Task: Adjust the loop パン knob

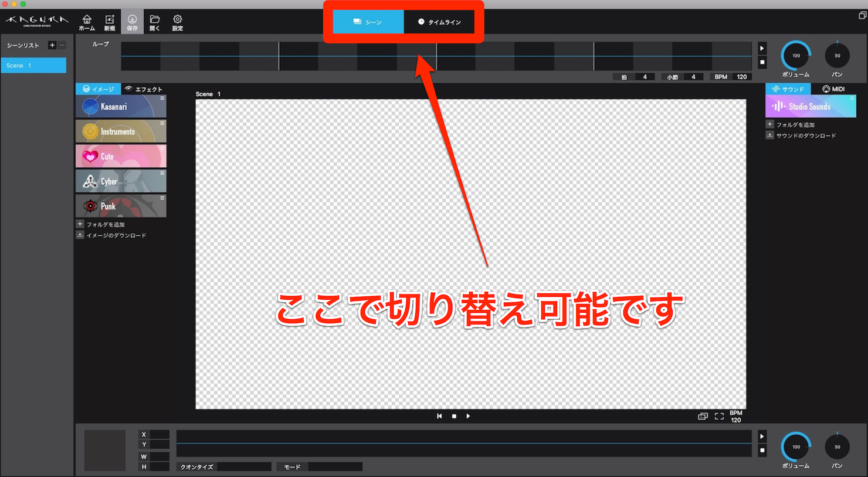Action: [837, 56]
